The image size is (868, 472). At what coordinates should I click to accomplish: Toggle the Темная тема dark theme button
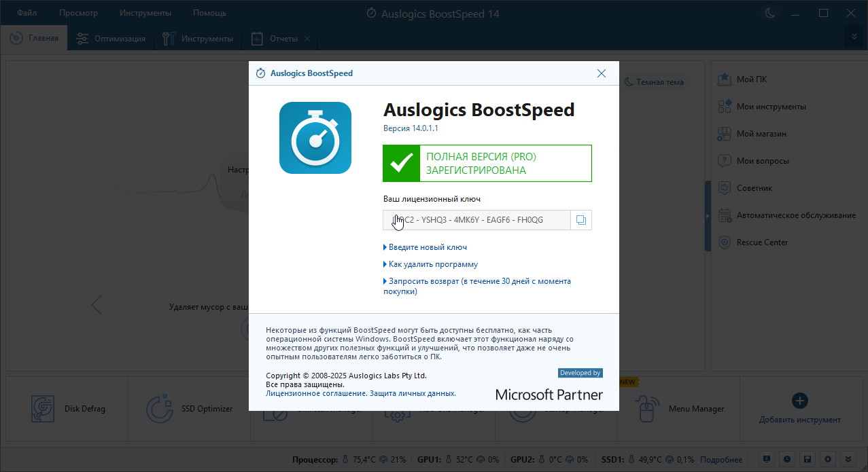point(655,81)
